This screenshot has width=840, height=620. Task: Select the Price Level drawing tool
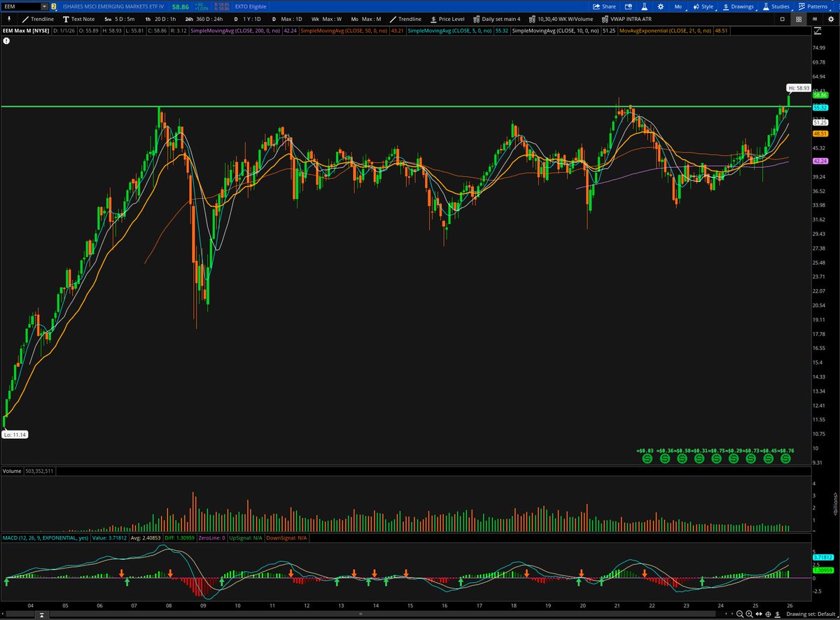(x=447, y=19)
